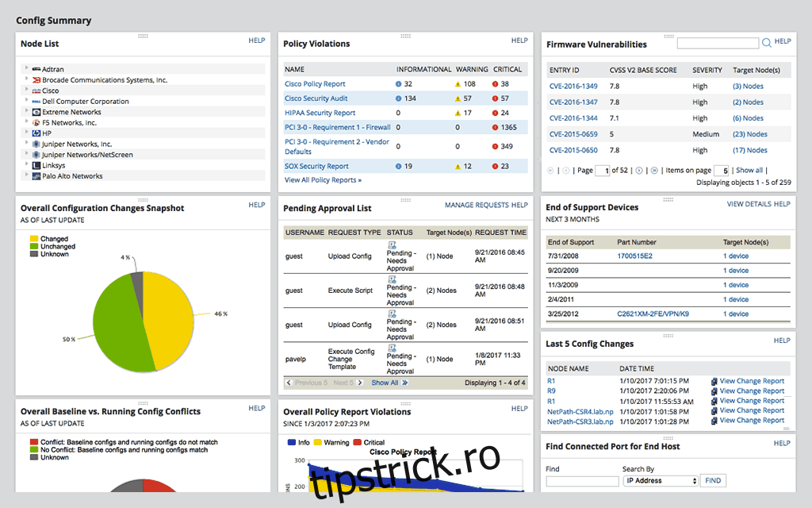This screenshot has width=812, height=508.
Task: Click informational icon in SOX Security Report row
Action: coord(398,167)
